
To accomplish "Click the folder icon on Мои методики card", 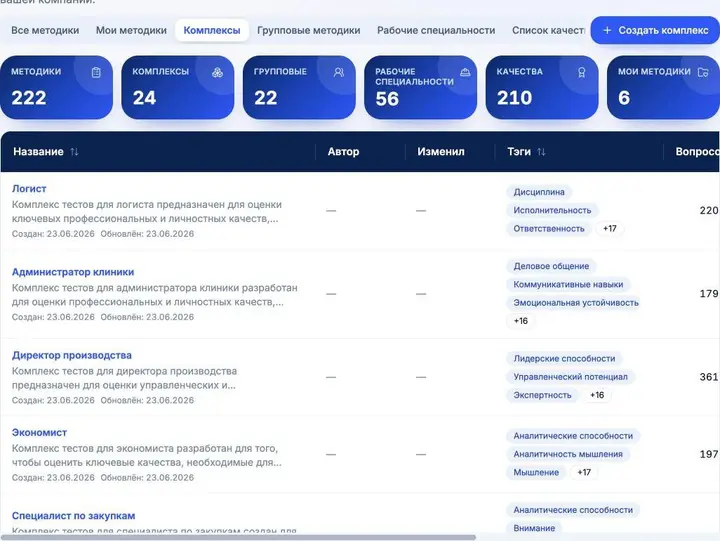I will 703,72.
